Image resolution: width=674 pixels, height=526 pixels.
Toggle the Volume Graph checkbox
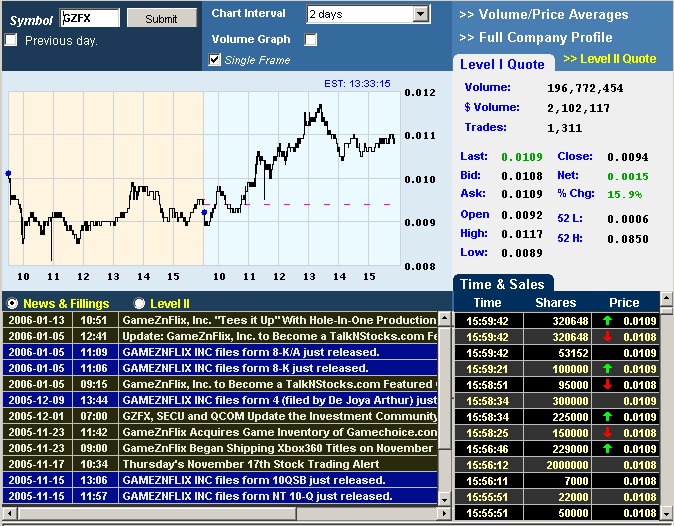point(311,39)
